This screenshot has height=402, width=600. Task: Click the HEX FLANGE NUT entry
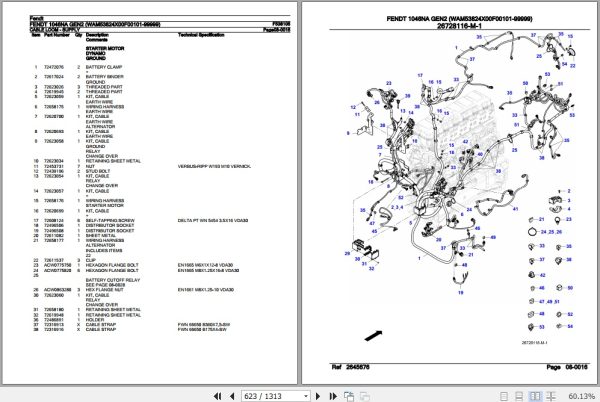104,290
